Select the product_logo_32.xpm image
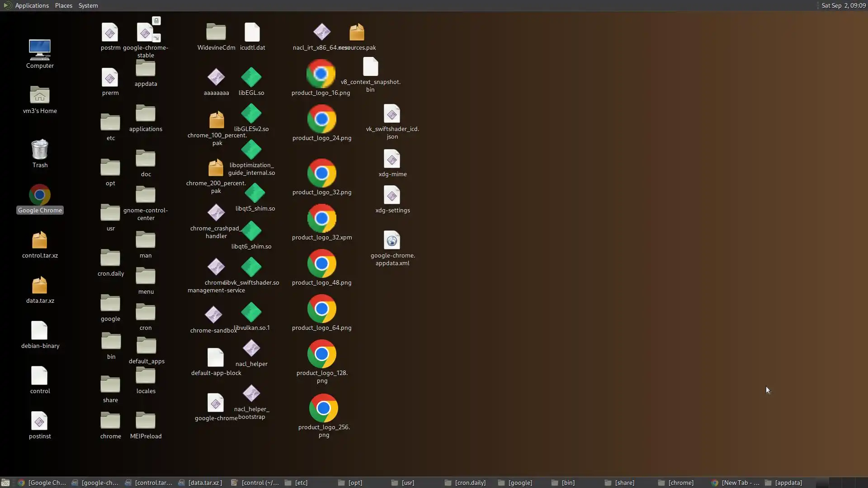Screen dimensions: 868x488 pos(321,219)
